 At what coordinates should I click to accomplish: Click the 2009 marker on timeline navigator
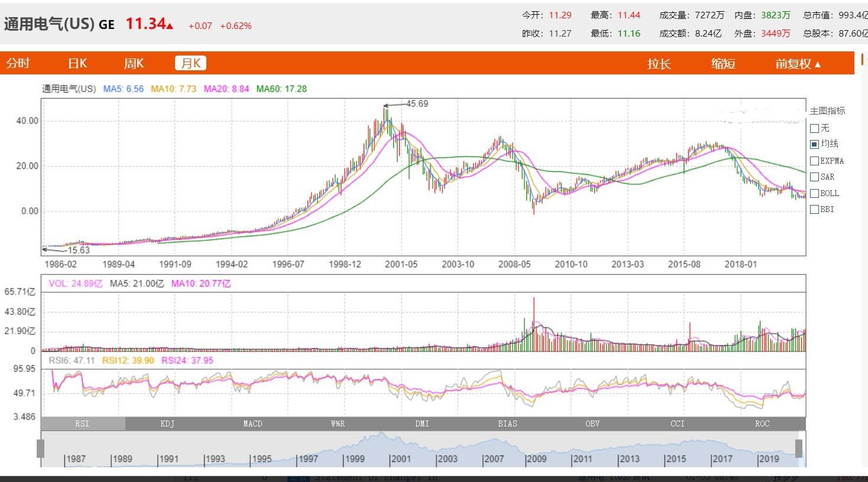pos(537,458)
